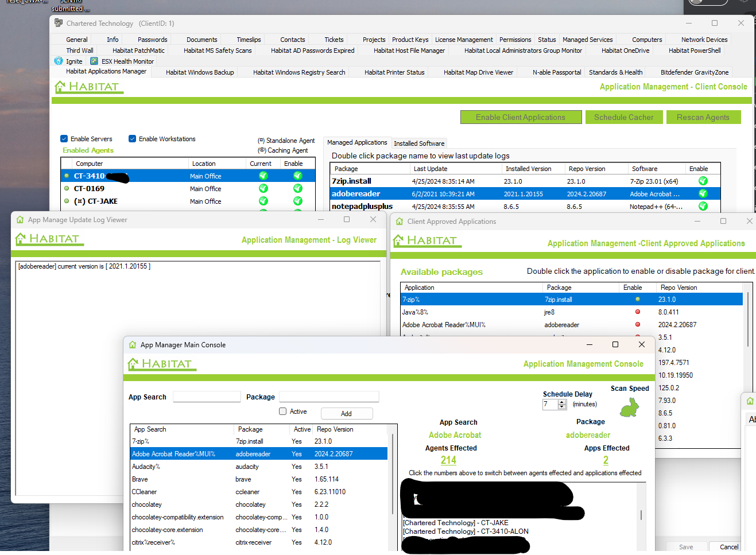Click the green Enable check for 7zip.install
This screenshot has width=756, height=555.
[x=703, y=181]
